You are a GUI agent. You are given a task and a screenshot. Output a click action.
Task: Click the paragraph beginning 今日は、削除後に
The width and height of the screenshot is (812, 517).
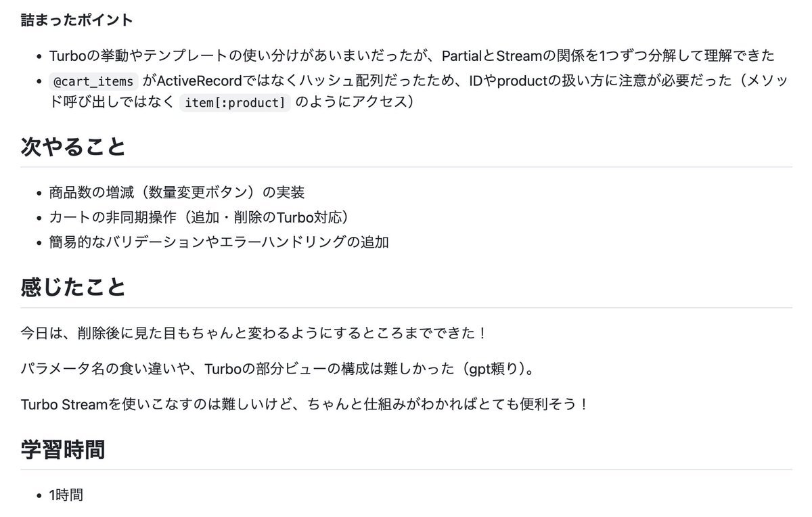pyautogui.click(x=254, y=334)
